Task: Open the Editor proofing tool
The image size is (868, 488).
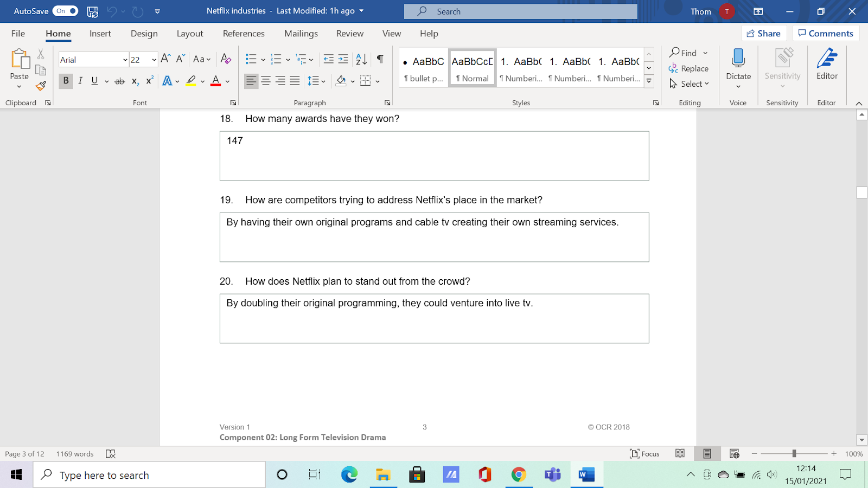Action: (x=827, y=65)
